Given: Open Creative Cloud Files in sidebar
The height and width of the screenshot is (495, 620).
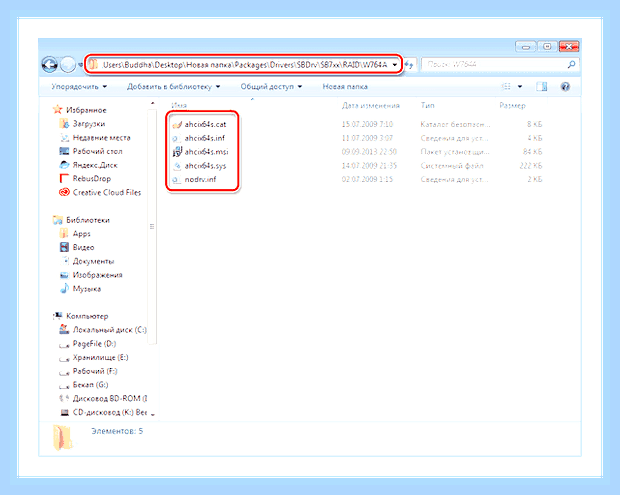Looking at the screenshot, I should [x=107, y=193].
